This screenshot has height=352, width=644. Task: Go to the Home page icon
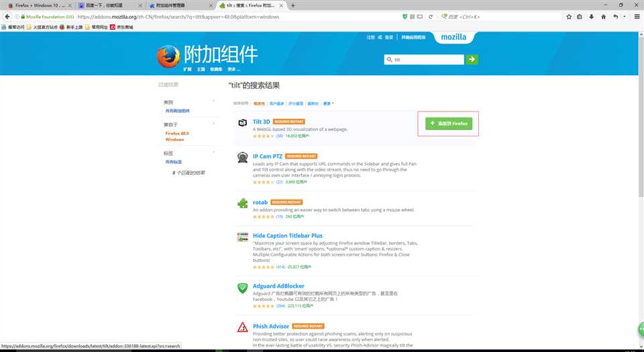(603, 17)
